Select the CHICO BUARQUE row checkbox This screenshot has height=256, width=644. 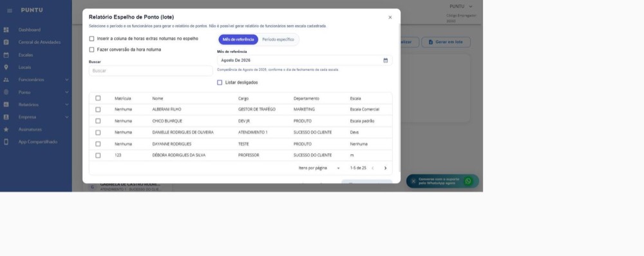98,121
